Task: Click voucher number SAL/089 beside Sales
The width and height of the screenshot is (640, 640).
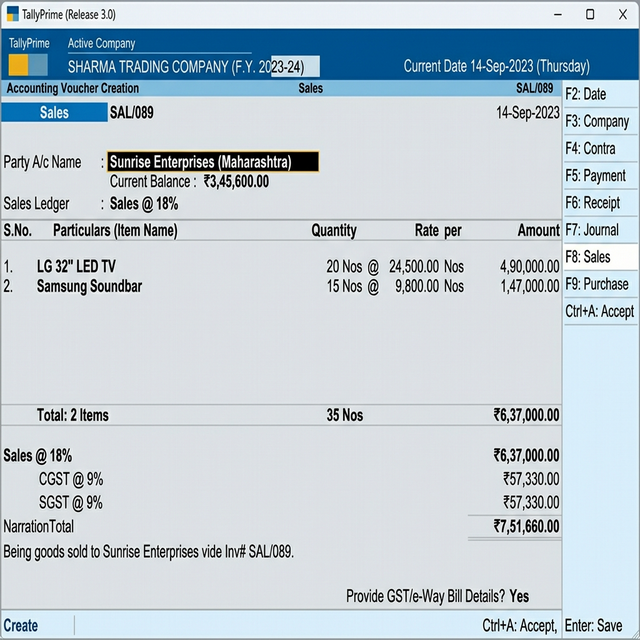Action: (x=132, y=113)
